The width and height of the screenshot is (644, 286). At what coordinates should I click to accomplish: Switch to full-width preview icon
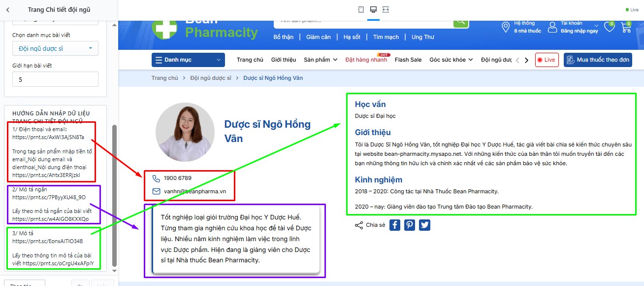tap(386, 9)
